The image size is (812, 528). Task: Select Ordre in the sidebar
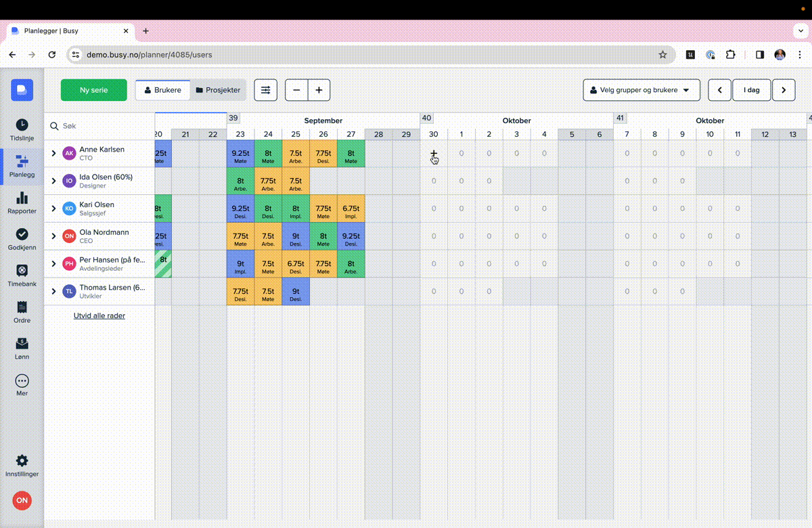pyautogui.click(x=22, y=311)
